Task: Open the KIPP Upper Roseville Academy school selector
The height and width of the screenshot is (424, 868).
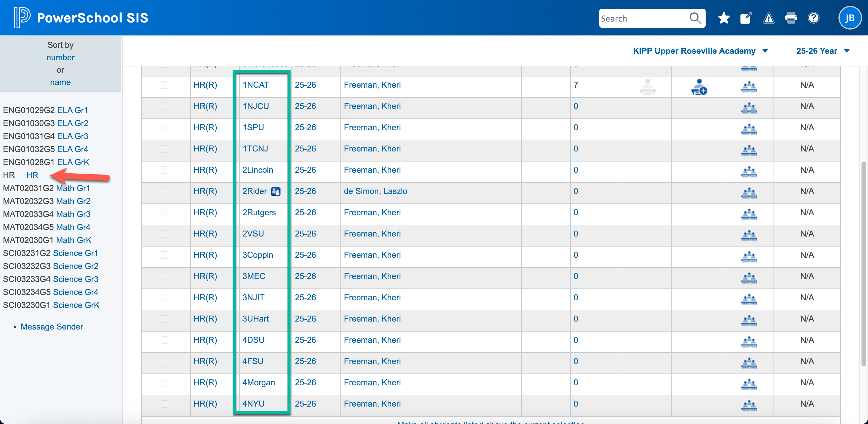Action: [x=701, y=51]
